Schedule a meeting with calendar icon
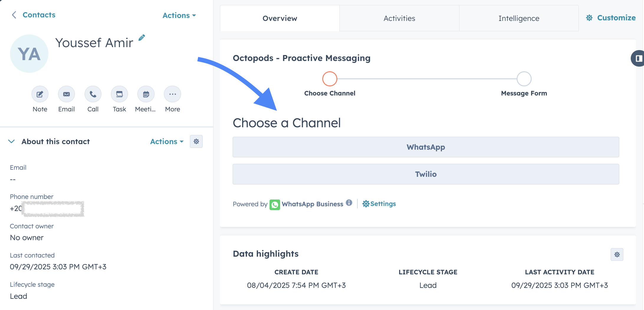The width and height of the screenshot is (644, 310). [146, 94]
